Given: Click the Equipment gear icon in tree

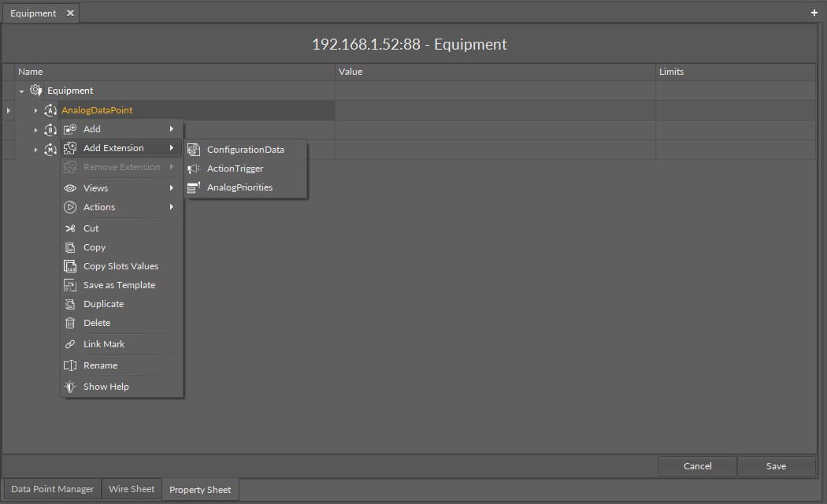Looking at the screenshot, I should coord(36,91).
